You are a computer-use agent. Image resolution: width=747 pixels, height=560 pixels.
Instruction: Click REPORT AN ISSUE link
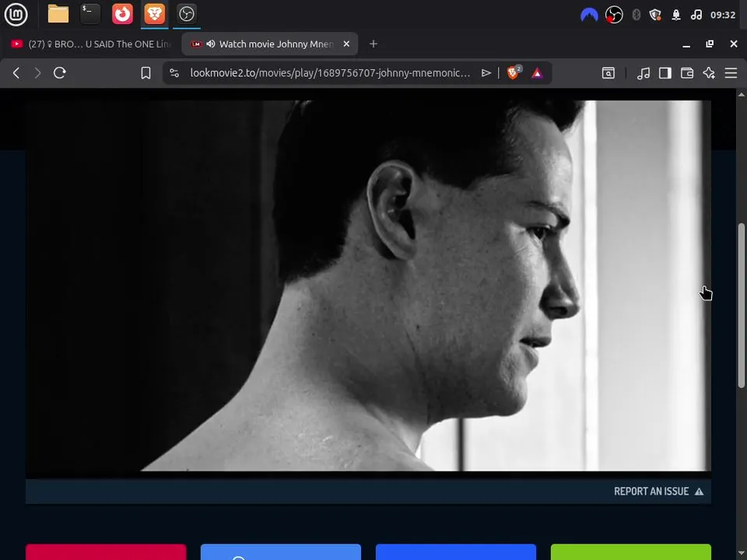coord(658,492)
